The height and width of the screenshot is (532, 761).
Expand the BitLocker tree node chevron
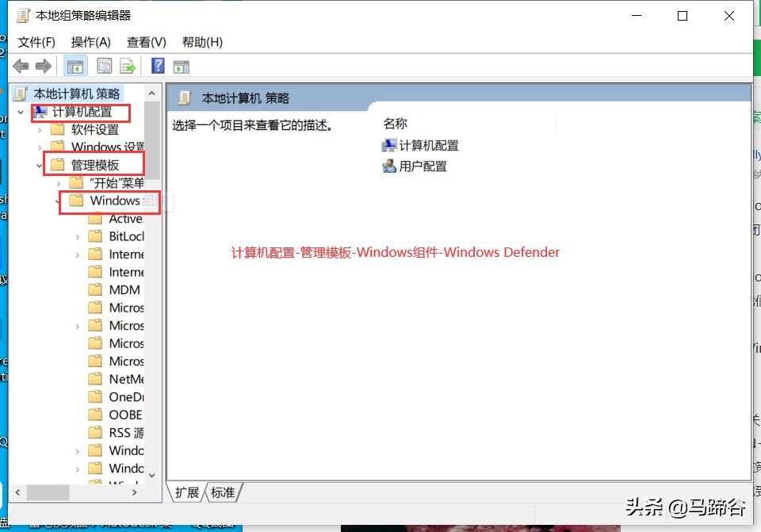(78, 236)
